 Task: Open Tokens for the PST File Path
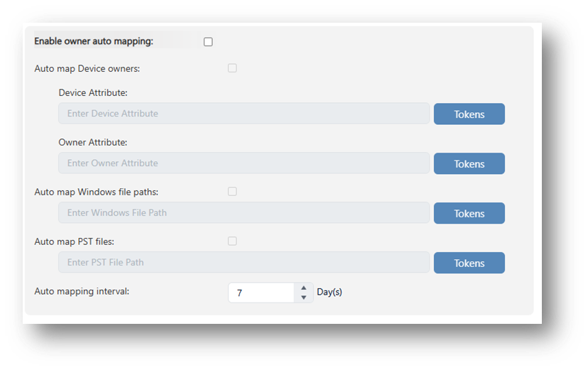[x=469, y=263]
